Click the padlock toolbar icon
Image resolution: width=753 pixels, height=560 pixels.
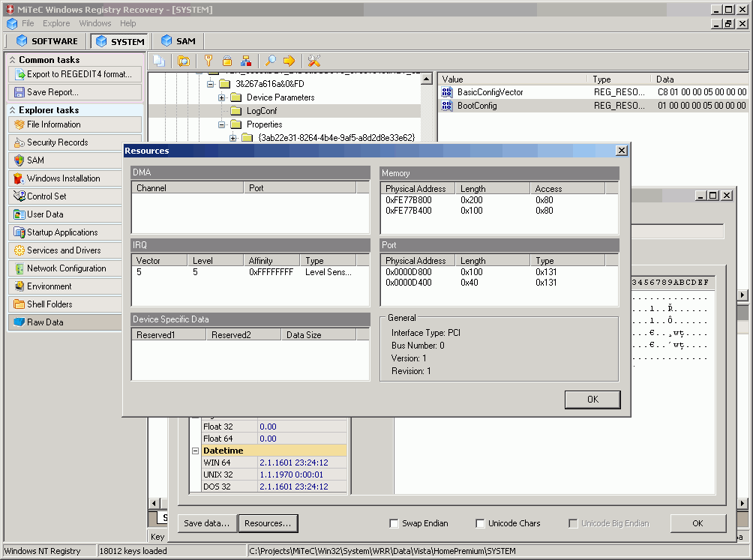tap(226, 61)
